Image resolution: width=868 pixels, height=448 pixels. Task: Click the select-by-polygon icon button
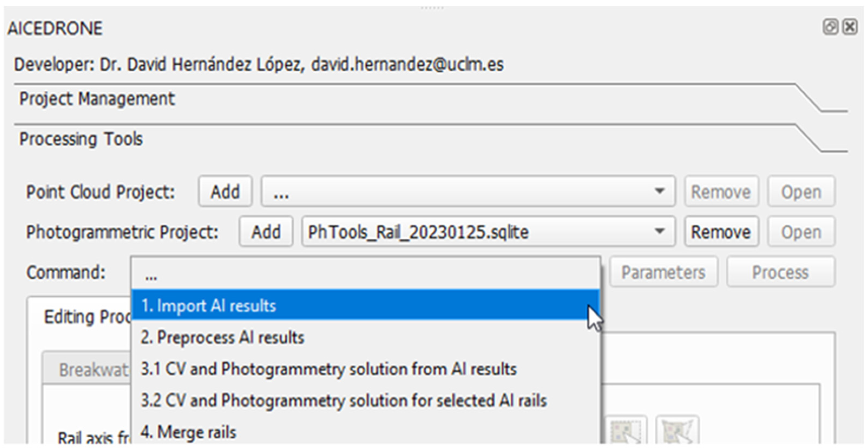(x=677, y=431)
